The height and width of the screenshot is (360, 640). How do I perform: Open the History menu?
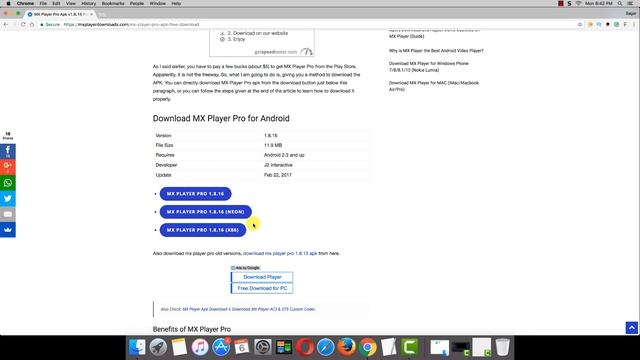pyautogui.click(x=89, y=3)
